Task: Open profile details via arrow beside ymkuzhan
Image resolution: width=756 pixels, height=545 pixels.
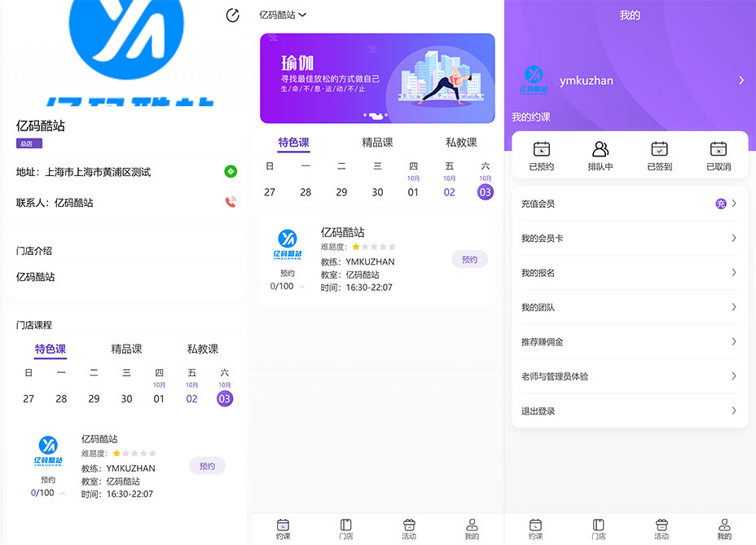Action: [x=741, y=80]
